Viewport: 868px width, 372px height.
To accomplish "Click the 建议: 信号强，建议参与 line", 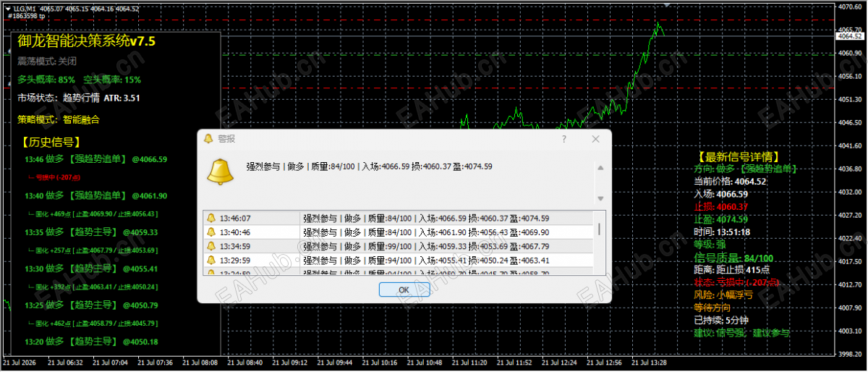I will 741,333.
